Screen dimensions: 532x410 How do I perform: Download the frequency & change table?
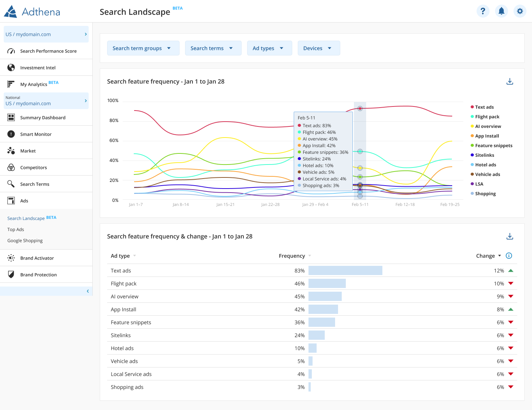pos(509,236)
